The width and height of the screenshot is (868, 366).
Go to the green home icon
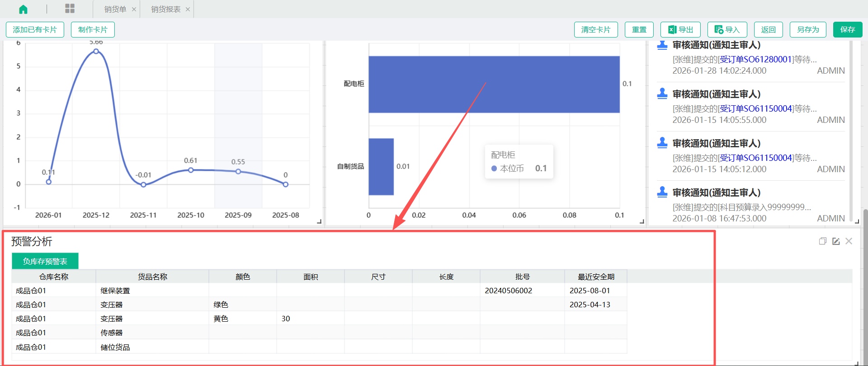click(x=23, y=9)
